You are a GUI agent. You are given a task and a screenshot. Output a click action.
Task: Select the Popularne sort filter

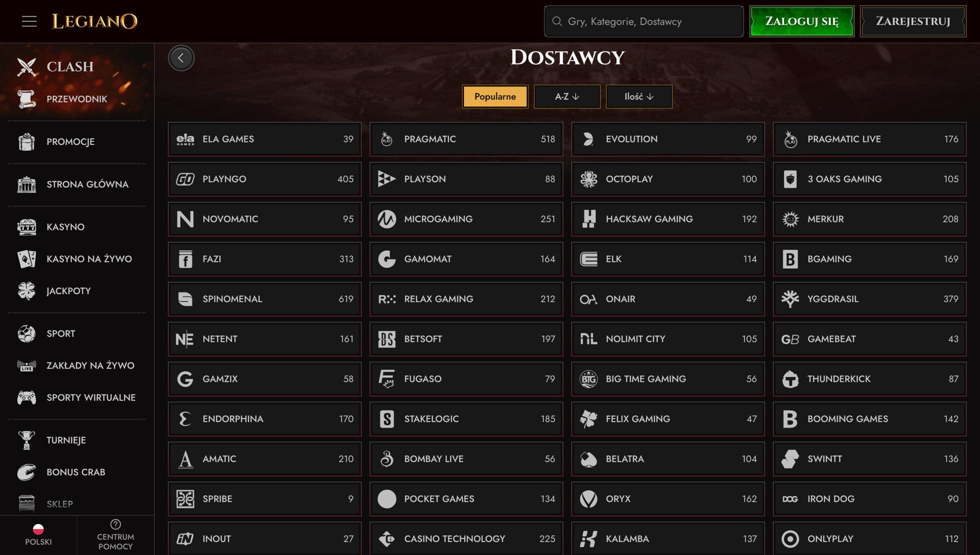[x=495, y=96]
